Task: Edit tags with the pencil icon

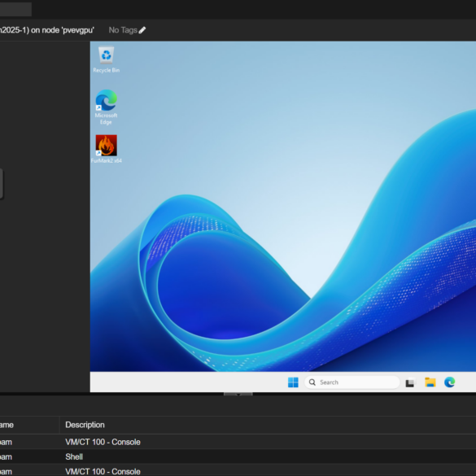Action: point(142,30)
